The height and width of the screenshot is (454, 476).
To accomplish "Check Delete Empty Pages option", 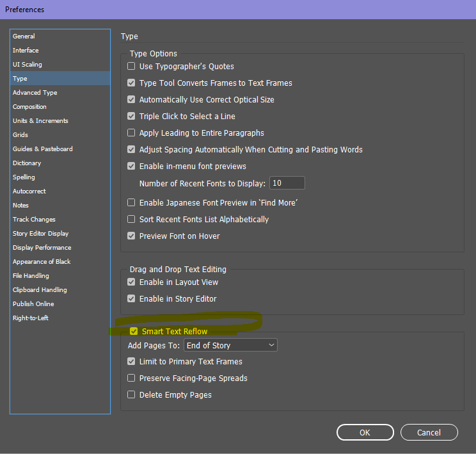I will pyautogui.click(x=131, y=395).
